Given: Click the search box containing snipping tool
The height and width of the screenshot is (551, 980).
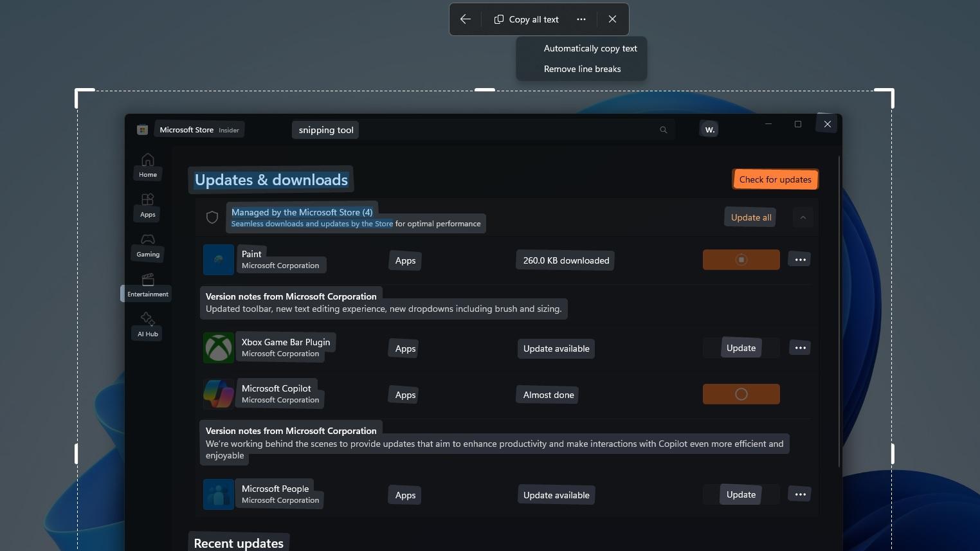Looking at the screenshot, I should 484,130.
